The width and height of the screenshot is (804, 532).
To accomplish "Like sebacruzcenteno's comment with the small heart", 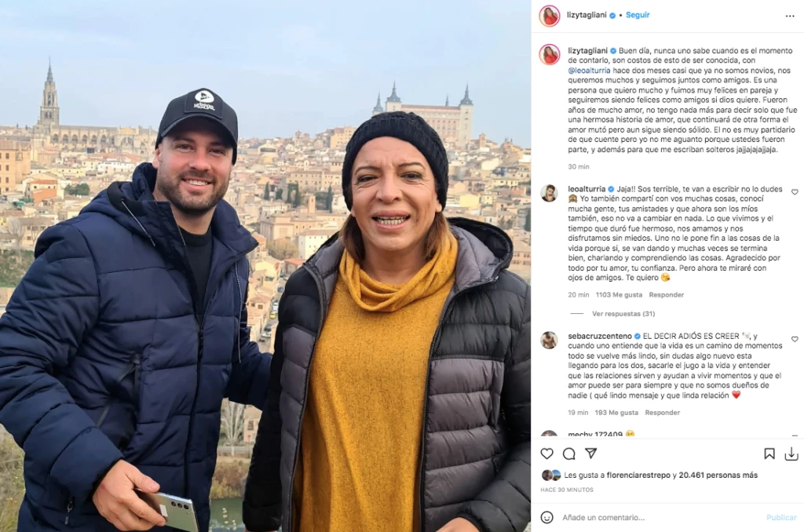I will (795, 339).
